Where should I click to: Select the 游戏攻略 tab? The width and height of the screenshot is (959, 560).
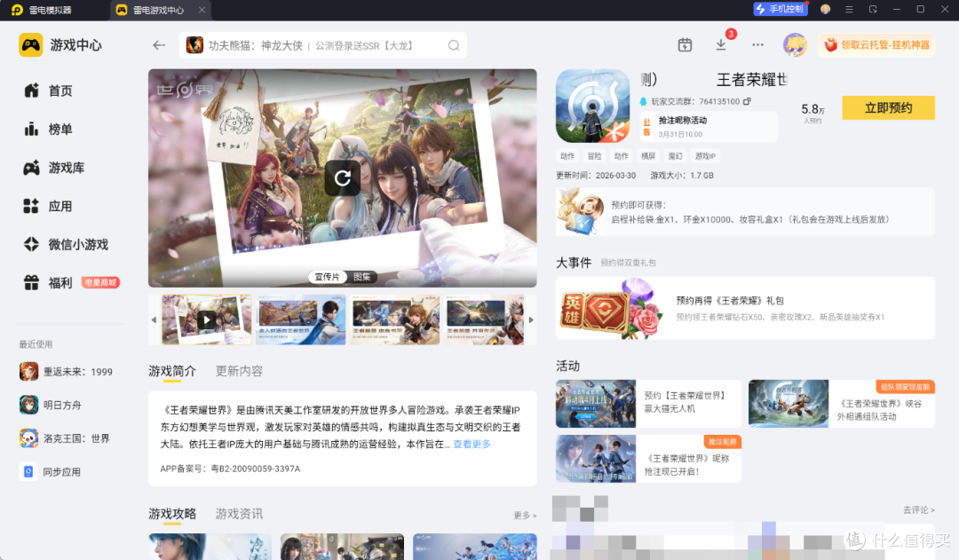[172, 514]
